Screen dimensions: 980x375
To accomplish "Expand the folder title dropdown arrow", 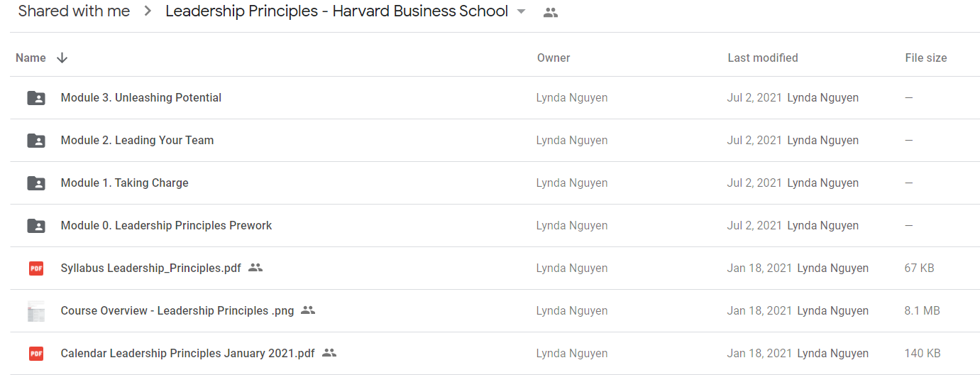I will pos(522,12).
